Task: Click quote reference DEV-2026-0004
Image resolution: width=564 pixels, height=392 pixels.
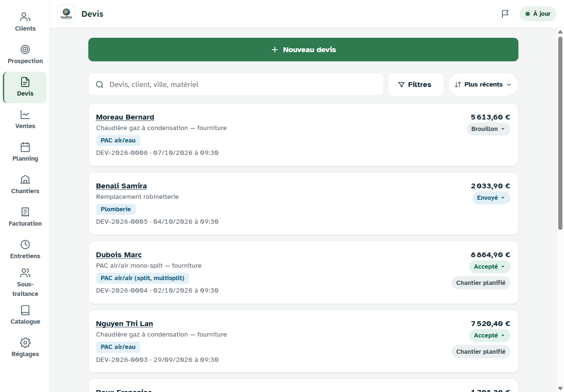Action: tap(122, 291)
